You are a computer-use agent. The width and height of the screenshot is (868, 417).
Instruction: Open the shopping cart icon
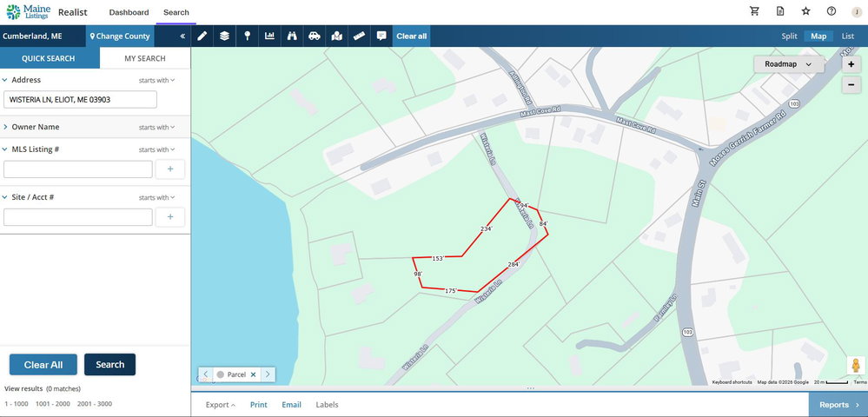point(754,11)
